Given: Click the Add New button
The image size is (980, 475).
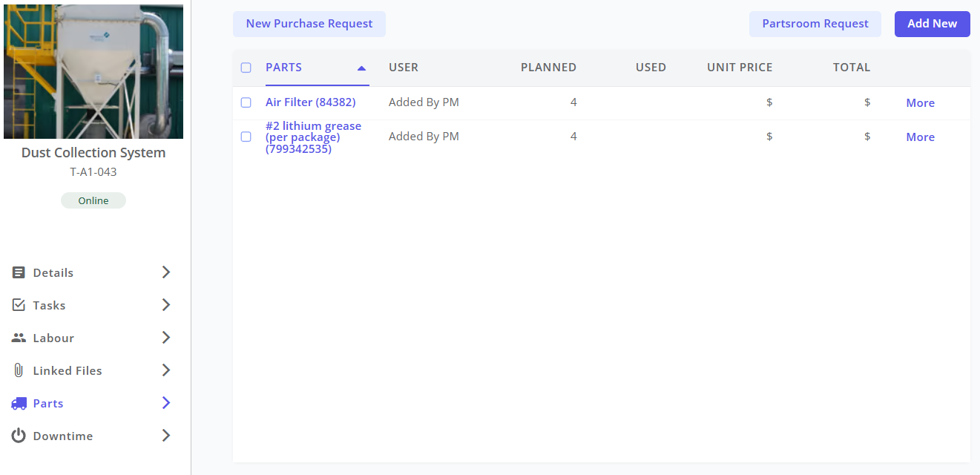Looking at the screenshot, I should (933, 24).
